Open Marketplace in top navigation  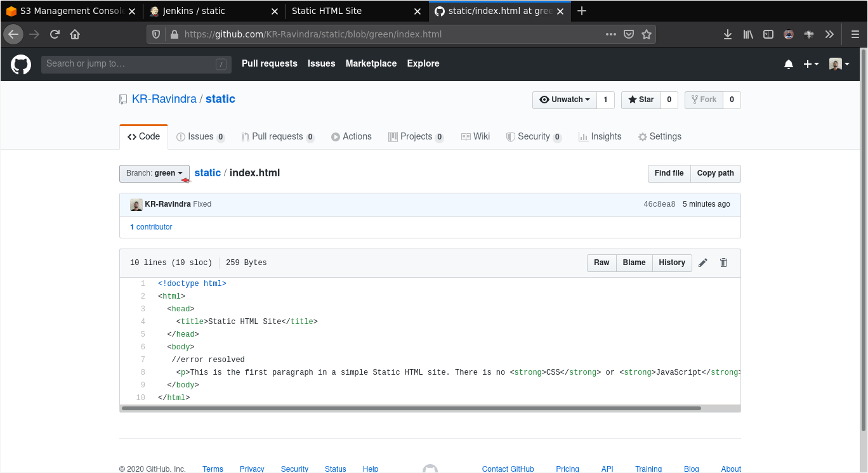pyautogui.click(x=371, y=63)
